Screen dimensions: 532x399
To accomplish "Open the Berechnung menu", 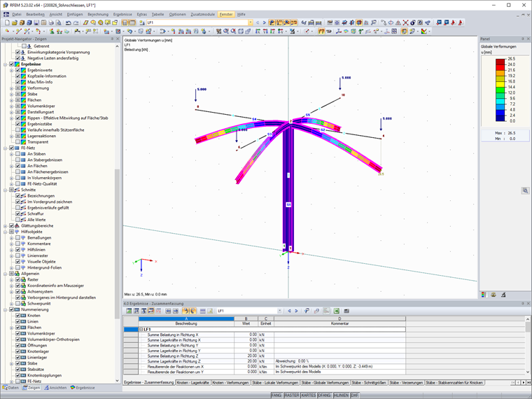I will (x=98, y=14).
